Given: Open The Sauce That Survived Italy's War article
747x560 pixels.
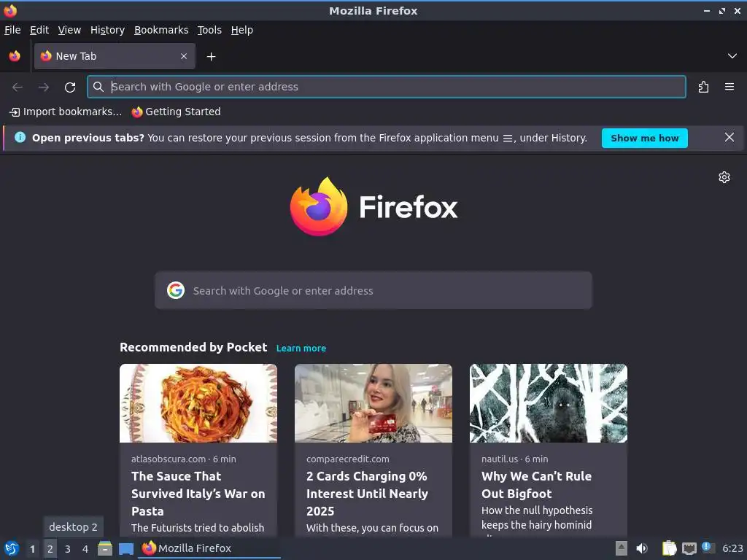Looking at the screenshot, I should [x=198, y=494].
